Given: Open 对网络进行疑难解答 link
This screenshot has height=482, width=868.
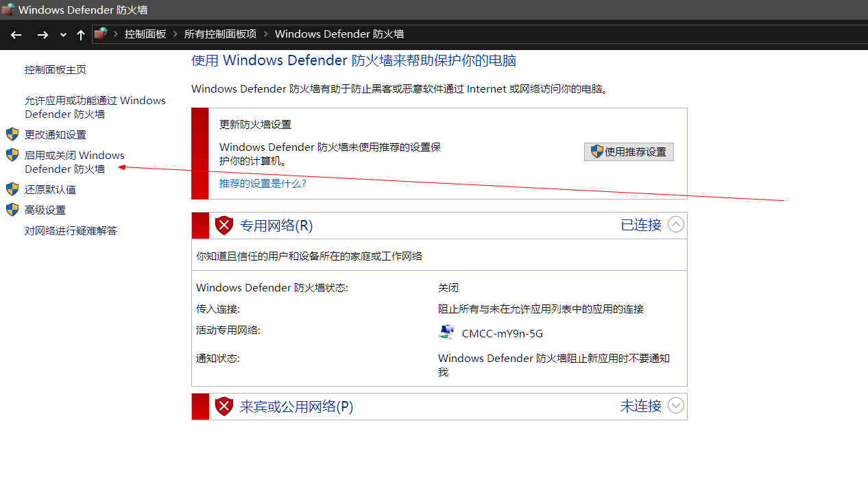Looking at the screenshot, I should click(71, 230).
